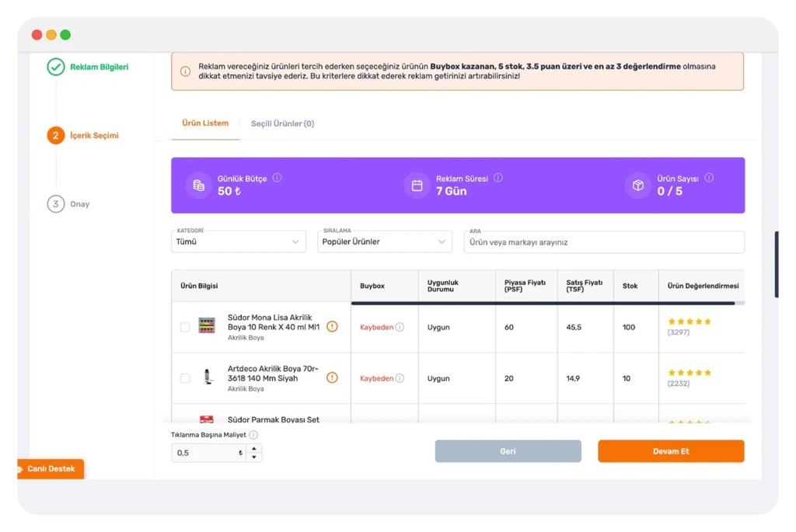The height and width of the screenshot is (532, 796).
Task: Click the info icon beside Ürün Sayısı
Action: click(x=709, y=178)
